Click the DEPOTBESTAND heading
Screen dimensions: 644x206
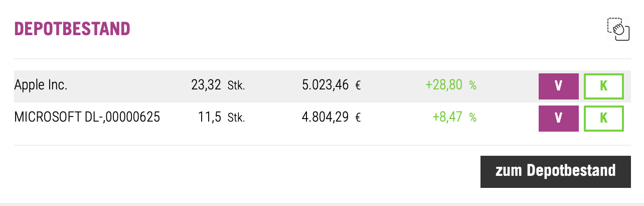point(72,29)
